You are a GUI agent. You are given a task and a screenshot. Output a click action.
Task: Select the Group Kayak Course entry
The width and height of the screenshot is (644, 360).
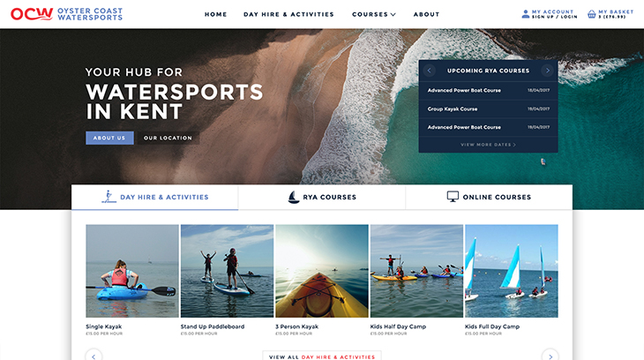click(x=489, y=109)
